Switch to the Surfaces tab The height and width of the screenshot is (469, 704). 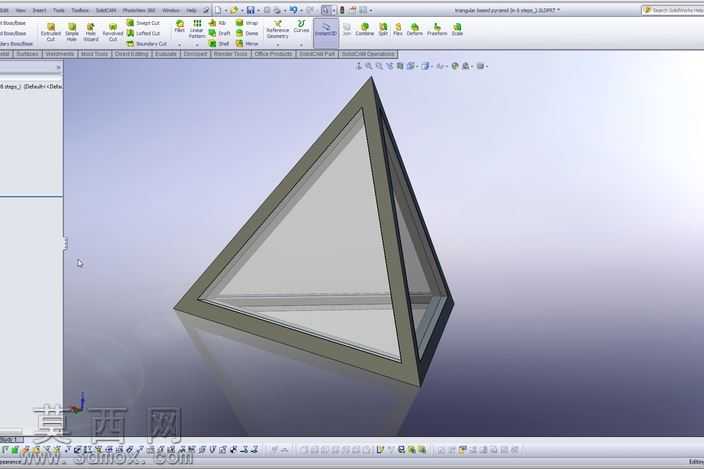pos(27,54)
